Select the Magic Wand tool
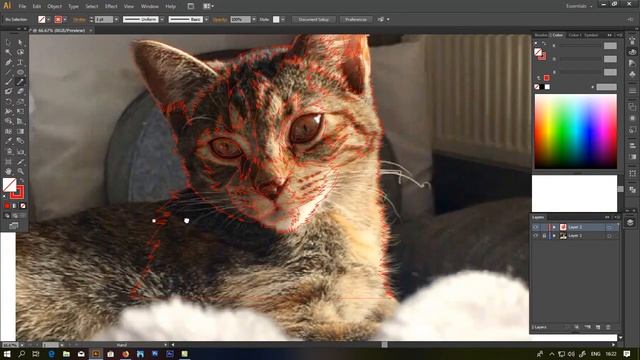 point(8,52)
